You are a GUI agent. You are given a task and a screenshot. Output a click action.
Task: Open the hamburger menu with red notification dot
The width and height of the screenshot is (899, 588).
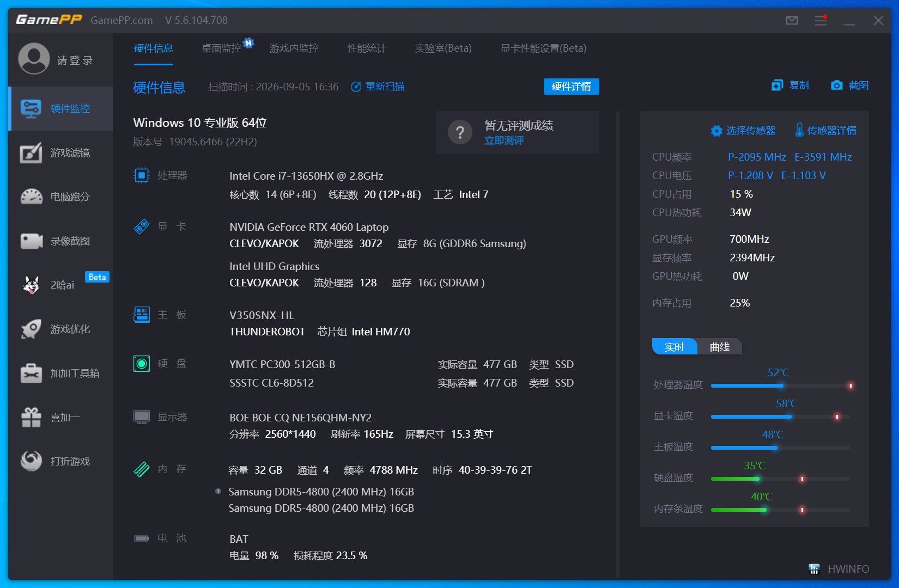point(821,21)
